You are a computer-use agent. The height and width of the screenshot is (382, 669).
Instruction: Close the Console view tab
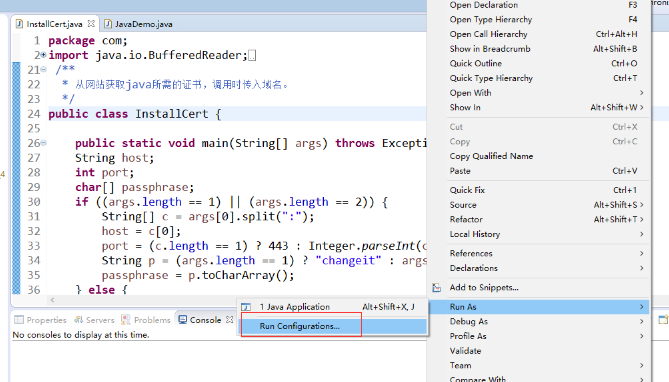230,319
